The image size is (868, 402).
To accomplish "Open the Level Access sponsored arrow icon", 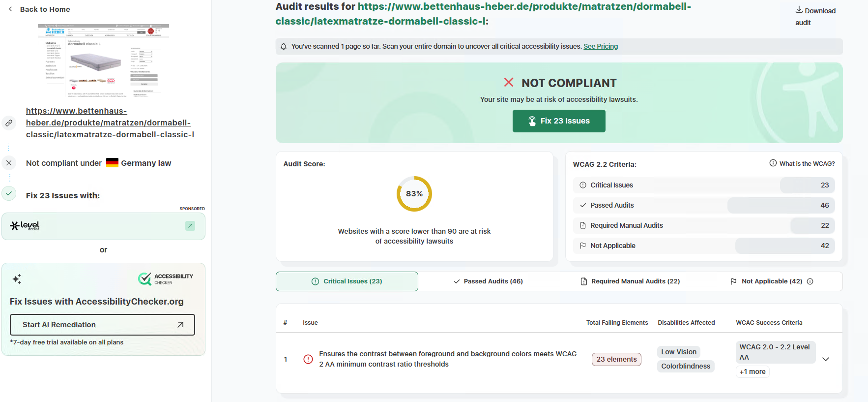I will pos(190,226).
